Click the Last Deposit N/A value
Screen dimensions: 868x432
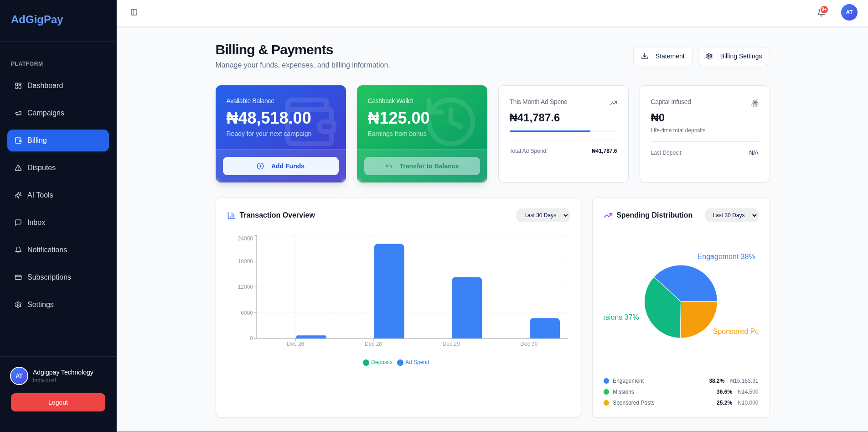754,153
